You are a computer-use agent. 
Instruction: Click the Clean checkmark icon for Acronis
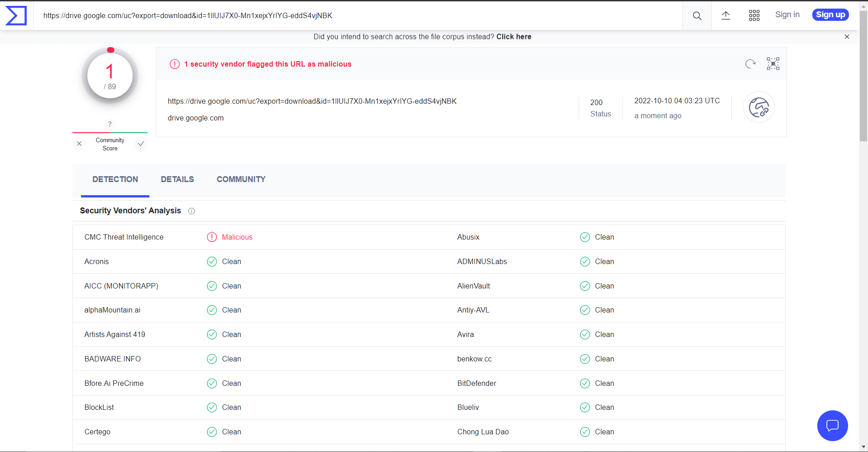click(212, 262)
